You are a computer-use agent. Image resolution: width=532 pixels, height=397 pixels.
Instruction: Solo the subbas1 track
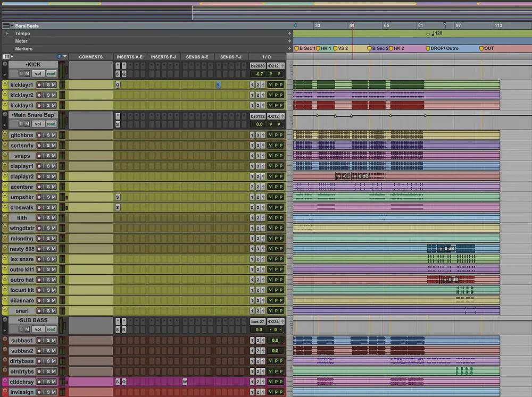(49, 341)
